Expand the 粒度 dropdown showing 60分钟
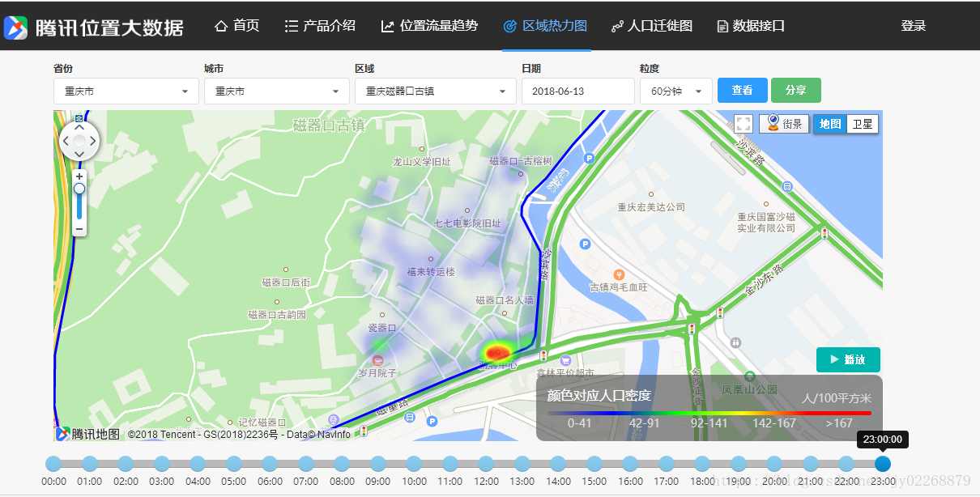The height and width of the screenshot is (497, 980). (676, 91)
